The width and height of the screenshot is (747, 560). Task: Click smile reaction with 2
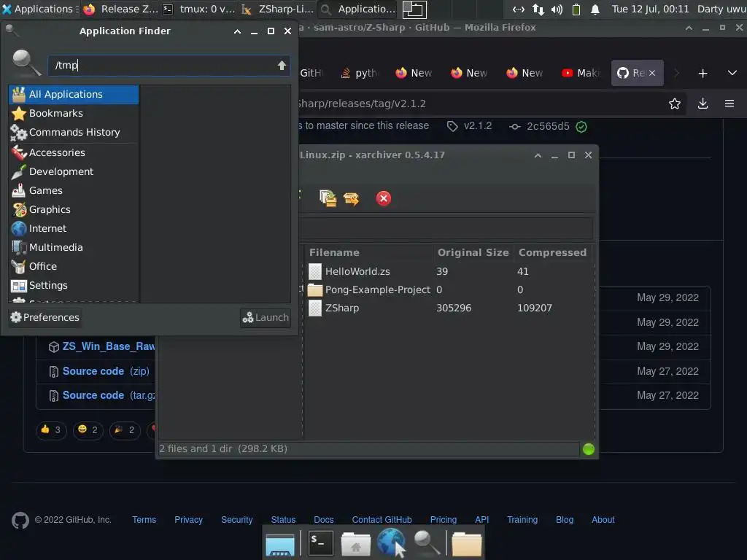click(x=88, y=430)
